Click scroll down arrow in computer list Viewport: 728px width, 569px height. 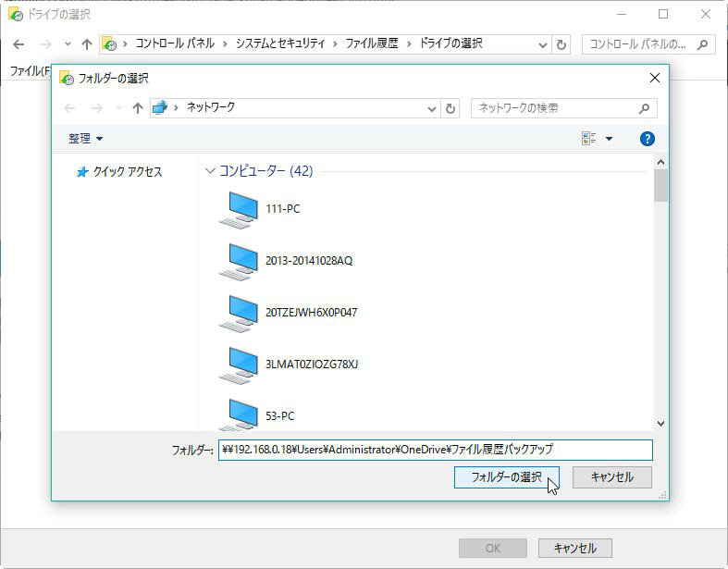(660, 424)
